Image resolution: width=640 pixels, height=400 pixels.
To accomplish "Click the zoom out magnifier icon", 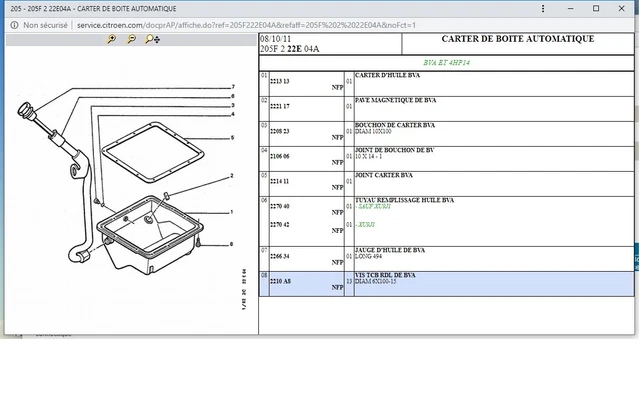I will click(x=131, y=39).
